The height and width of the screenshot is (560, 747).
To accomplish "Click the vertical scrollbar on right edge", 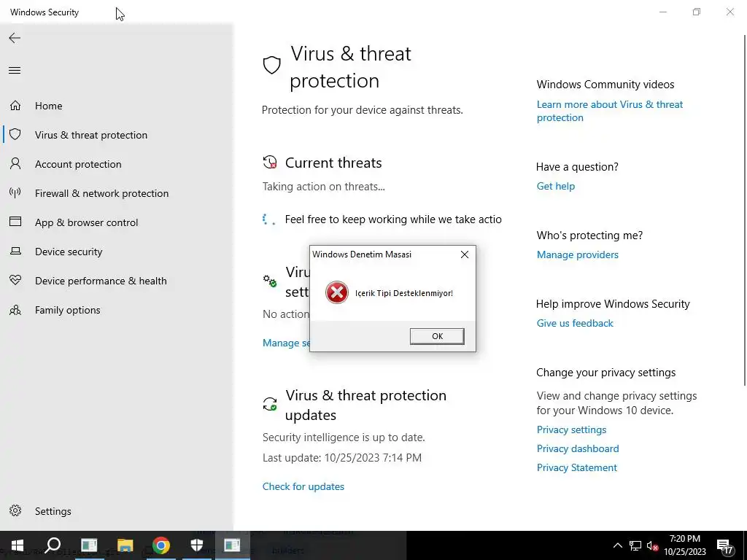I will pyautogui.click(x=745, y=209).
